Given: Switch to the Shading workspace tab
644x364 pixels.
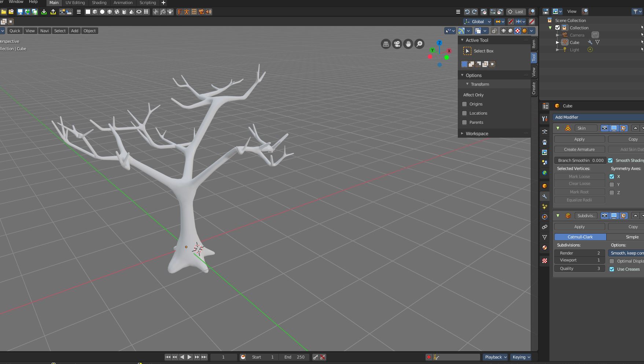Looking at the screenshot, I should pos(99,3).
